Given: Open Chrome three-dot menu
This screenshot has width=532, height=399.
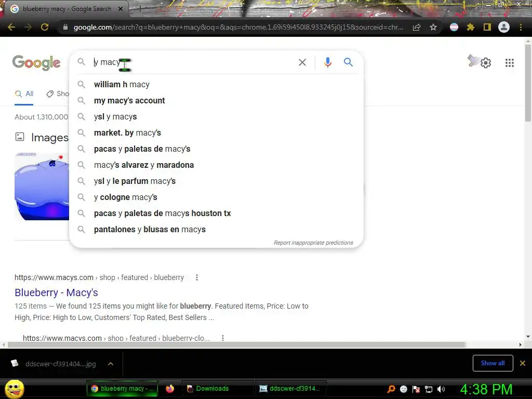Looking at the screenshot, I should [521, 27].
